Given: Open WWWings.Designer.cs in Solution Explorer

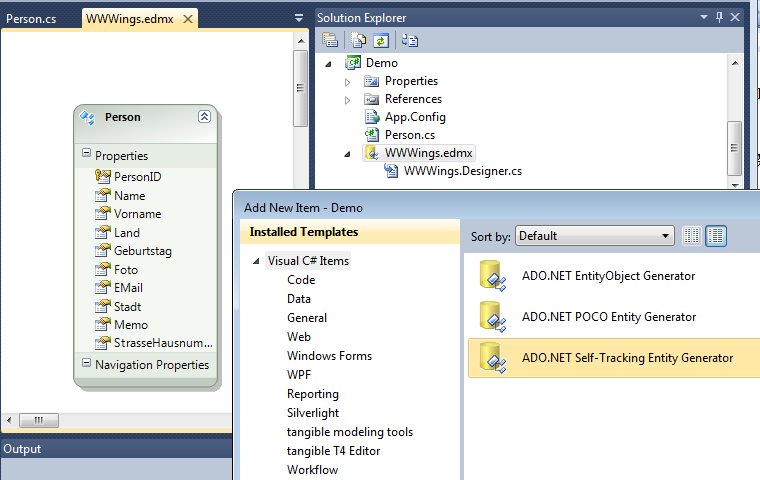Looking at the screenshot, I should (462, 171).
